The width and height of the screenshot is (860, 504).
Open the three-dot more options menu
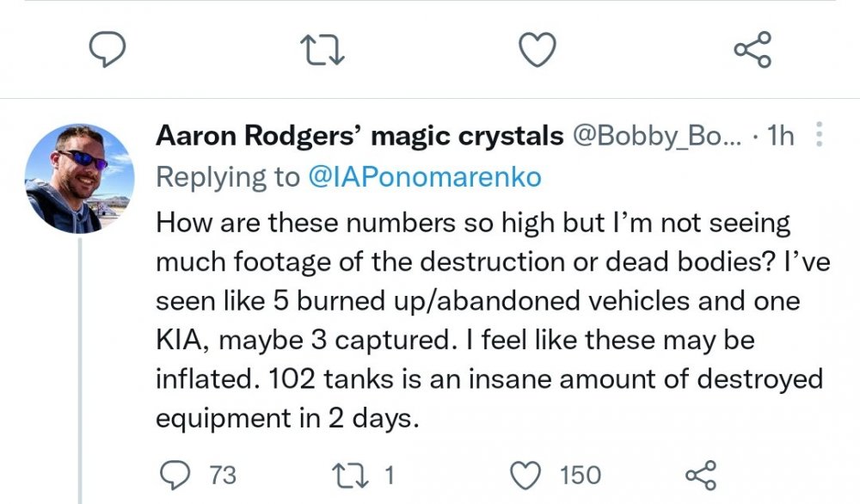pos(818,135)
